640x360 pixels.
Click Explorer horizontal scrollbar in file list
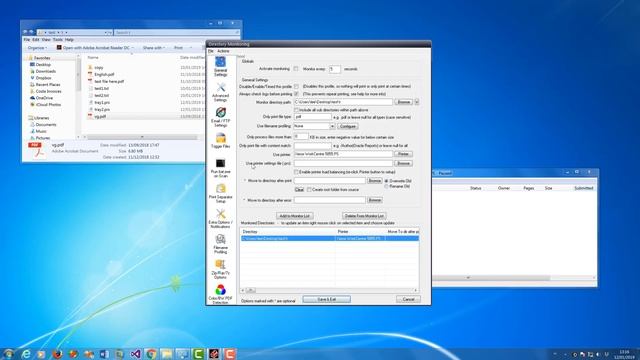[x=142, y=137]
